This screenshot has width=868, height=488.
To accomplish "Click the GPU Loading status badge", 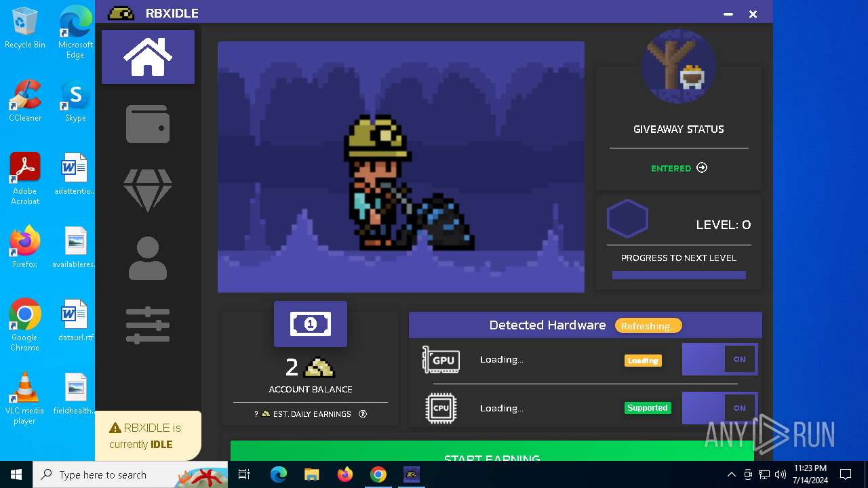I will tap(643, 361).
